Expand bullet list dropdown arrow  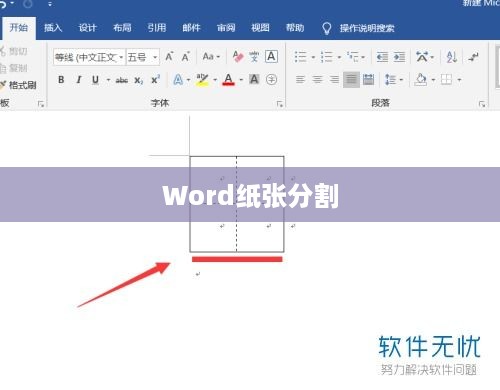click(x=313, y=57)
